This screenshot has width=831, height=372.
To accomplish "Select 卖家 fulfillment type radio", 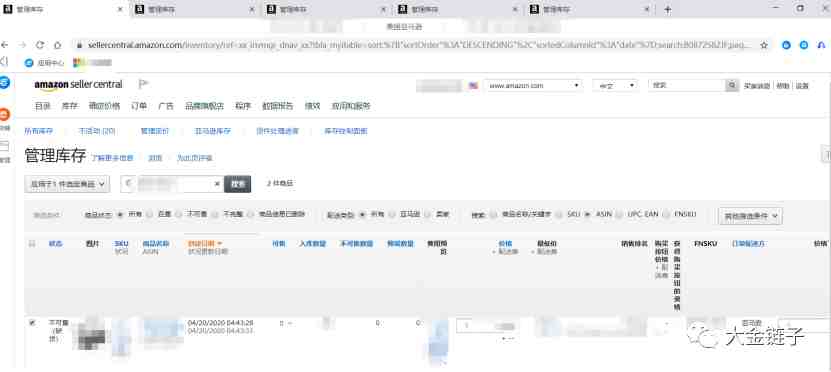I will (x=428, y=215).
